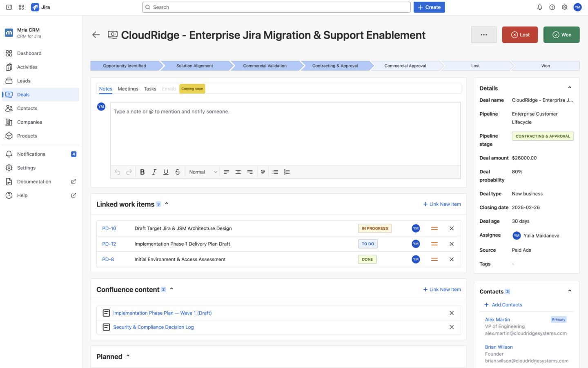The width and height of the screenshot is (588, 368).
Task: Insert a numbered list
Action: (x=287, y=172)
